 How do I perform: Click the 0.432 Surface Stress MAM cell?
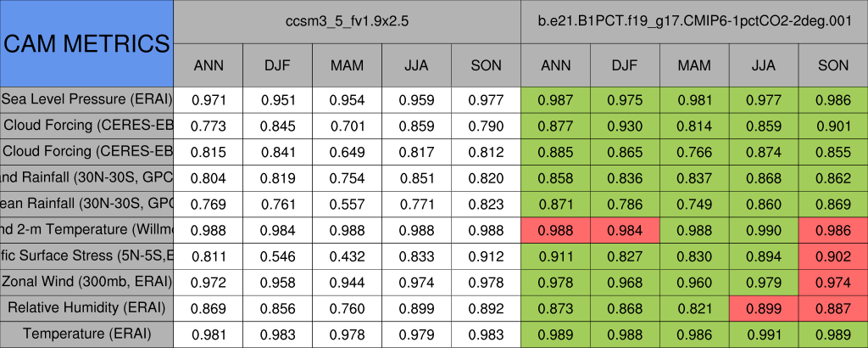click(347, 255)
